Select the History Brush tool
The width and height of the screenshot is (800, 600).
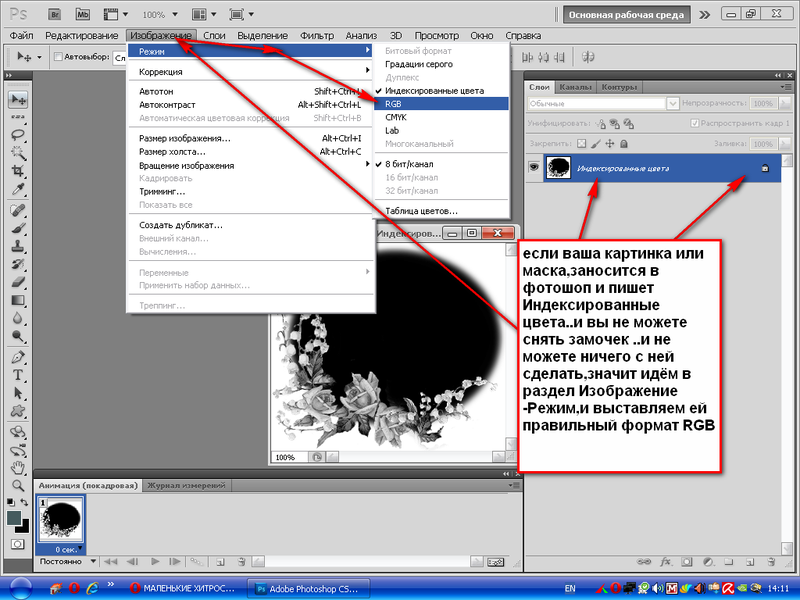18,264
